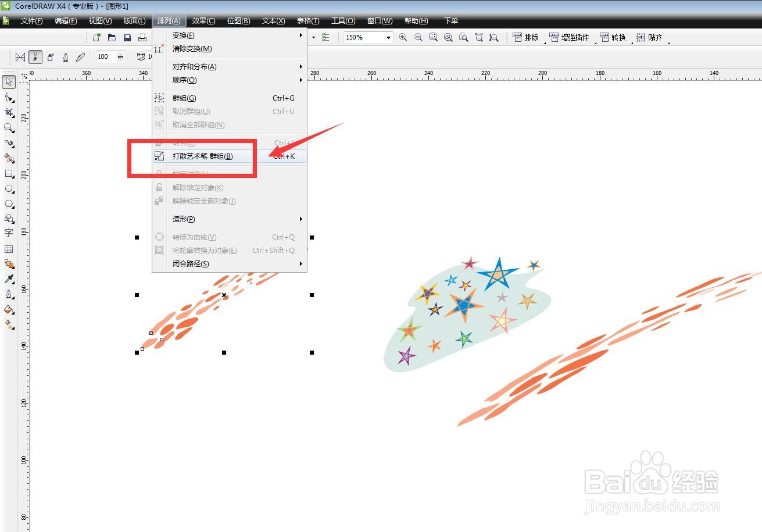Expand the 变换(F) submenu
This screenshot has width=762, height=532.
pyautogui.click(x=230, y=35)
